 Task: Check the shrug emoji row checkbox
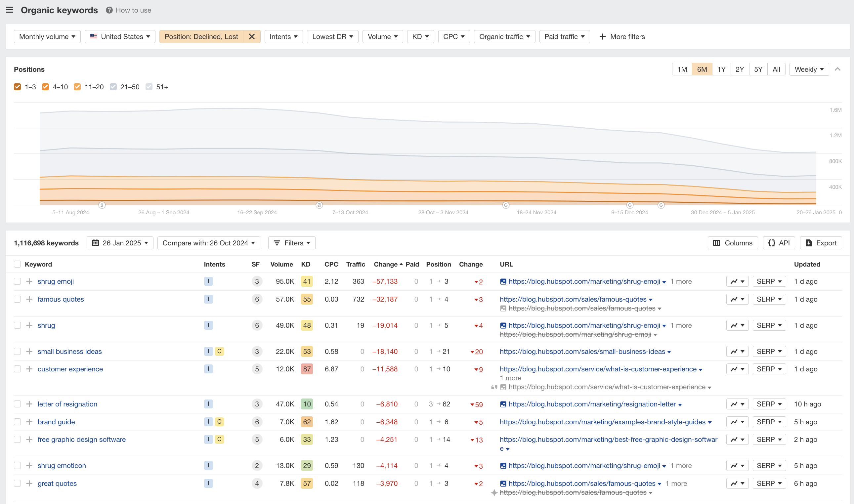[17, 281]
